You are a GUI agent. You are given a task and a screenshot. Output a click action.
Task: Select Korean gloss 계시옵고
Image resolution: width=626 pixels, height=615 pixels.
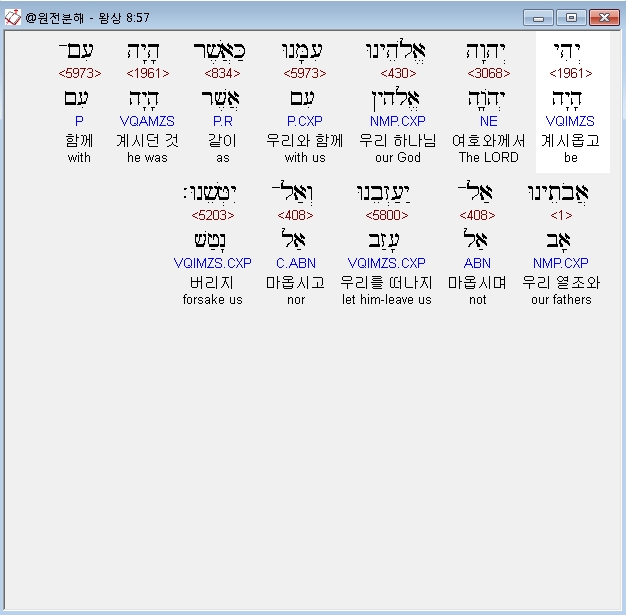(571, 141)
